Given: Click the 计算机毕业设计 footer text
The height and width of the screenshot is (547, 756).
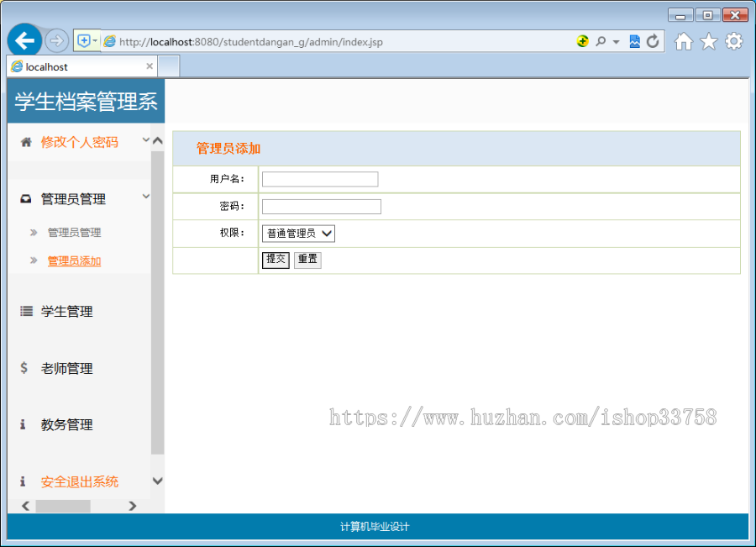Looking at the screenshot, I should tap(375, 527).
